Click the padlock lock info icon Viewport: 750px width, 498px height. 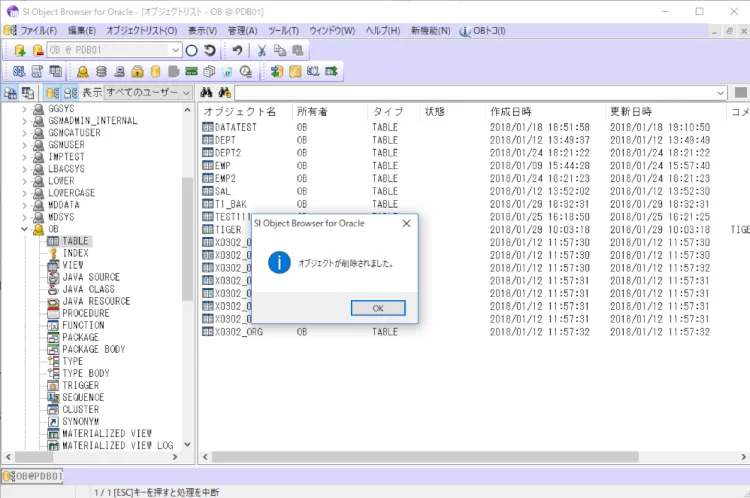(137, 72)
